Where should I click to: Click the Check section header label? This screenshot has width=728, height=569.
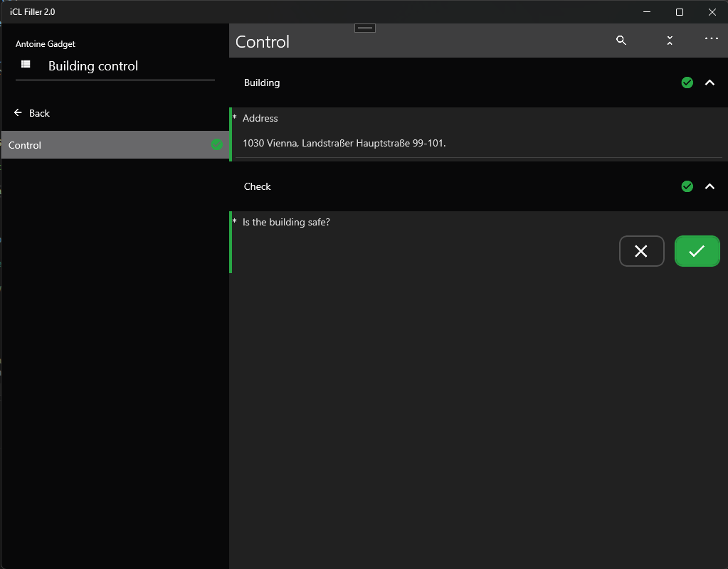click(x=257, y=186)
